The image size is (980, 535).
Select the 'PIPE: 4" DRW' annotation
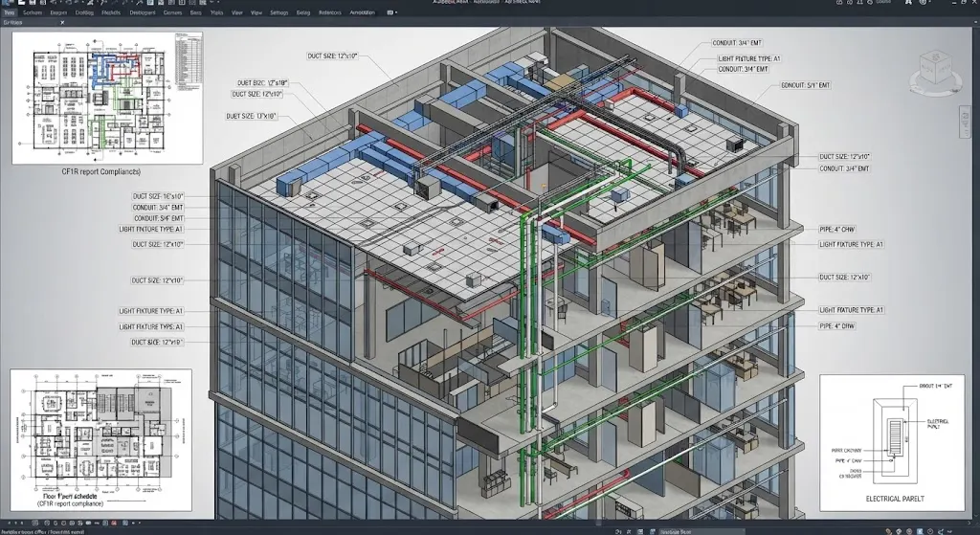(836, 326)
